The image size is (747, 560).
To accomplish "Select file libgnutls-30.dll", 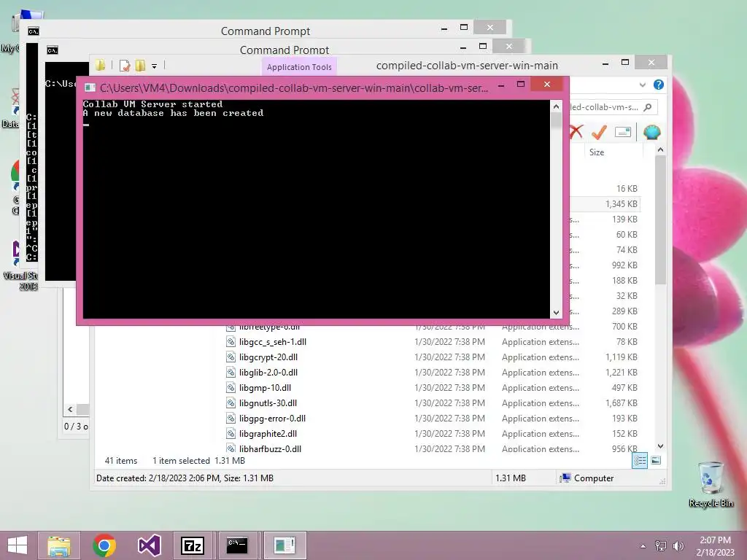I will 268,402.
